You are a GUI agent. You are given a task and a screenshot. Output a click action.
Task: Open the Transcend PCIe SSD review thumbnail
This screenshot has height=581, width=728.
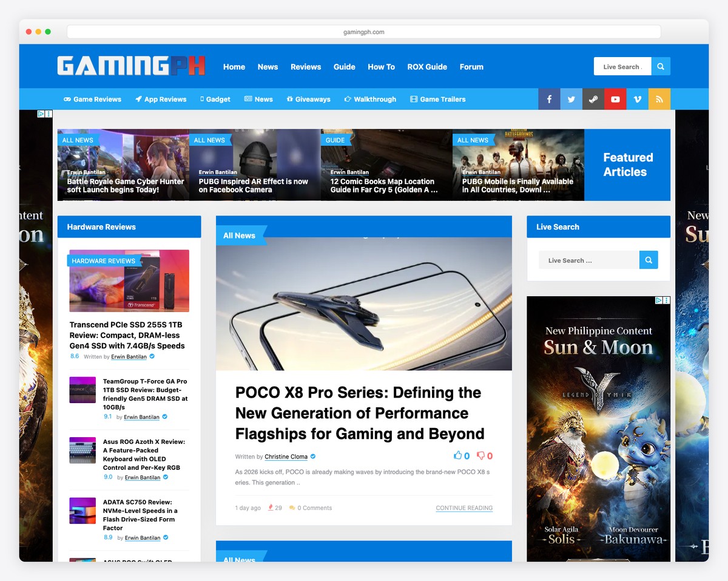pyautogui.click(x=129, y=280)
